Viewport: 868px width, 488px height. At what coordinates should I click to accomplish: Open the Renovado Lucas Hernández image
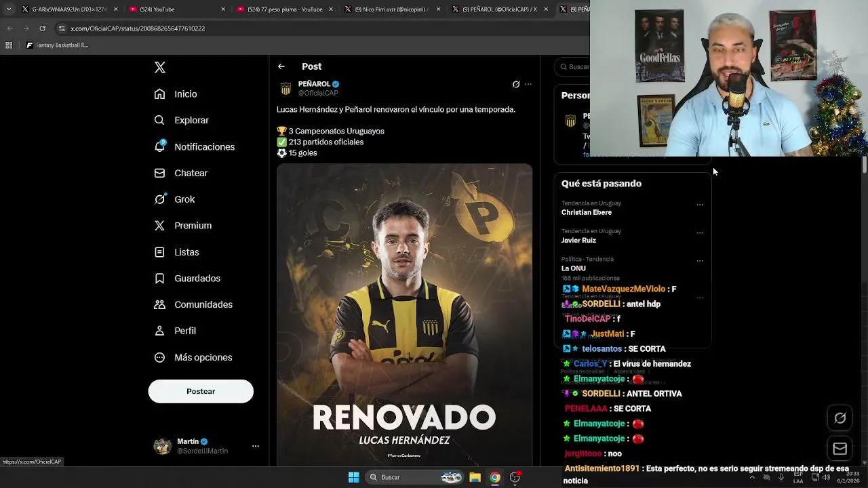pyautogui.click(x=404, y=315)
